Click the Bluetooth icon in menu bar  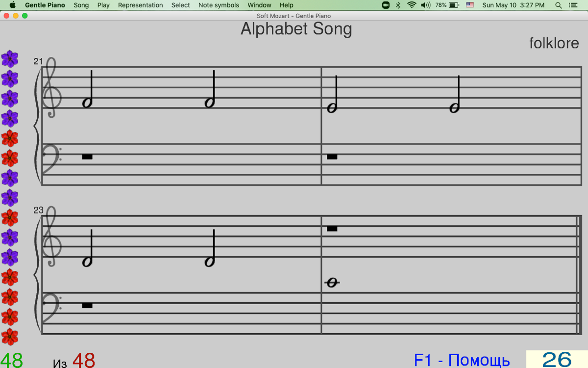[x=398, y=5]
